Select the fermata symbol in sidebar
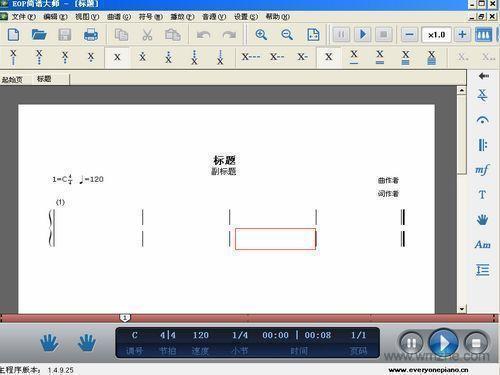 tap(482, 120)
